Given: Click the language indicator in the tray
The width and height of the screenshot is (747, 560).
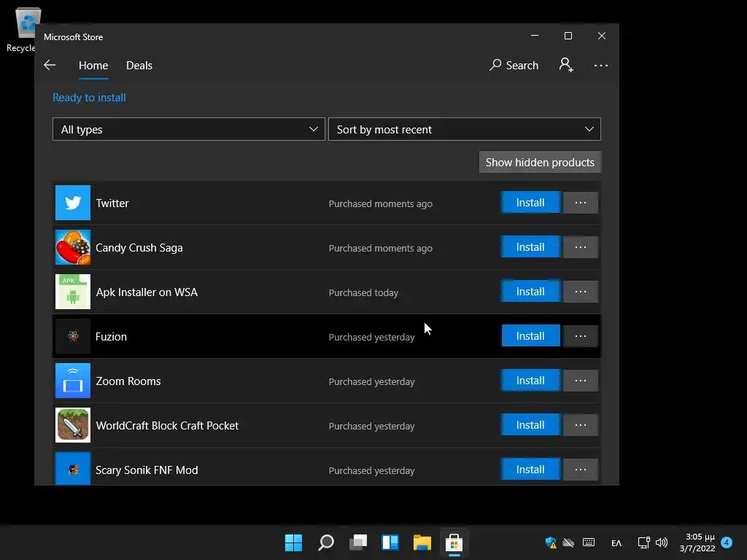Looking at the screenshot, I should click(616, 542).
